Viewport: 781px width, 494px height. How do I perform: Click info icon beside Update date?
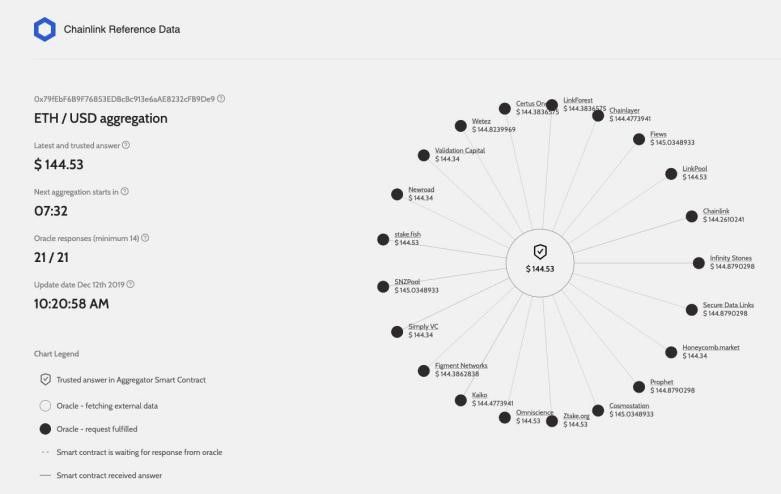click(130, 284)
